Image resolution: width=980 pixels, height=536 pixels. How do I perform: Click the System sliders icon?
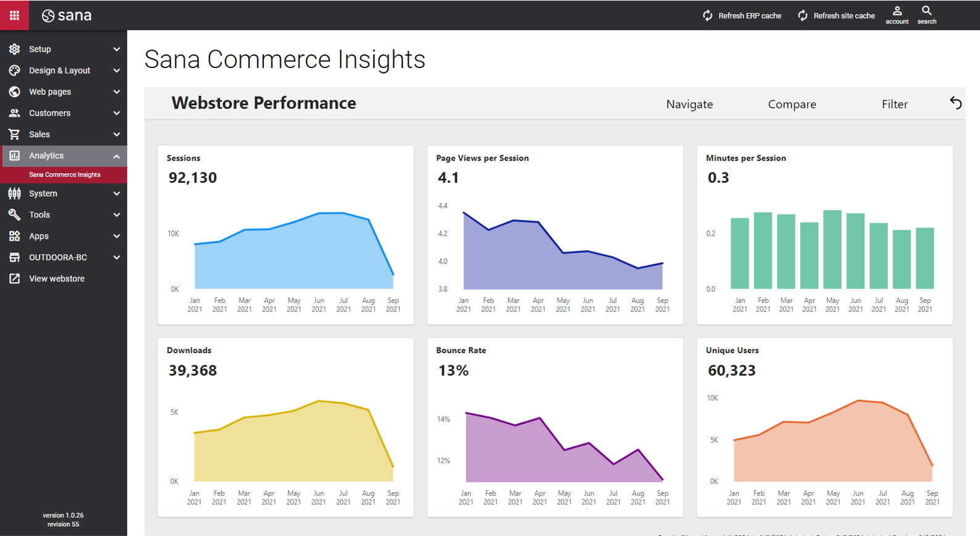[14, 194]
